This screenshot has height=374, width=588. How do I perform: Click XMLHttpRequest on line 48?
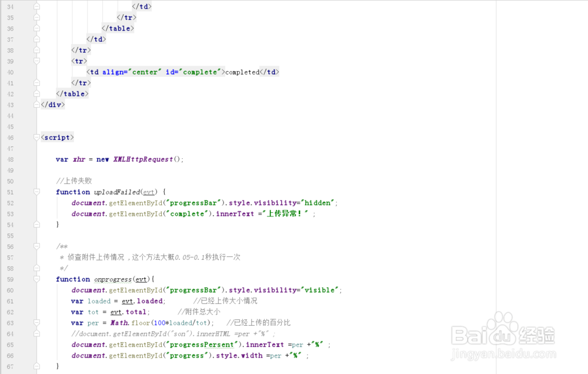(143, 159)
